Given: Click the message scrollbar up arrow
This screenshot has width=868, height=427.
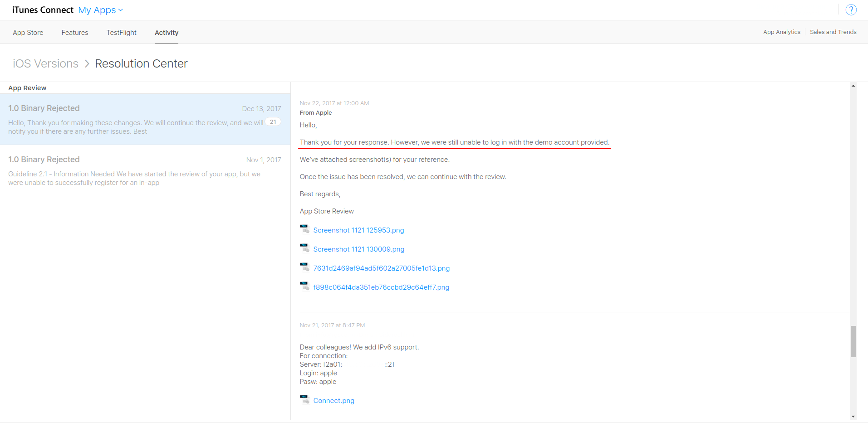Looking at the screenshot, I should click(x=853, y=86).
